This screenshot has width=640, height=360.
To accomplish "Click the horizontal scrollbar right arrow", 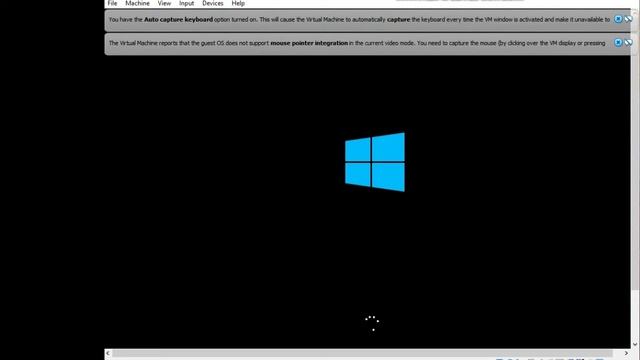I will pos(627,353).
